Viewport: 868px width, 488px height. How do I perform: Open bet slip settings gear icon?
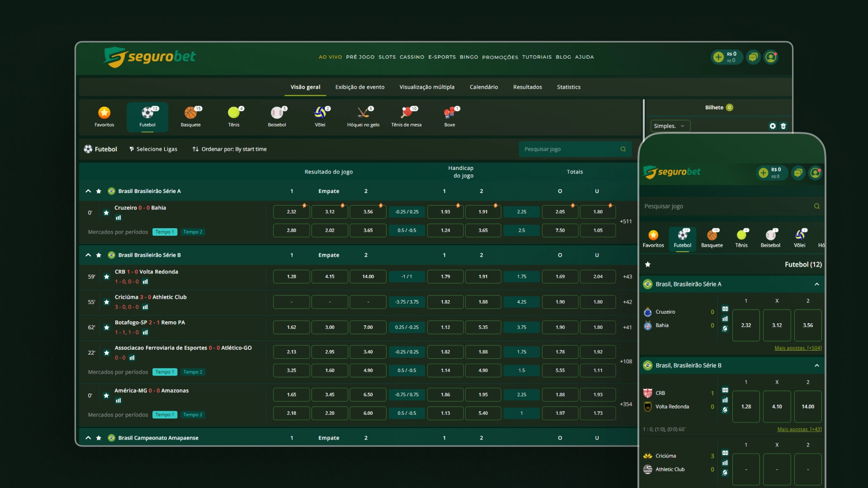773,126
